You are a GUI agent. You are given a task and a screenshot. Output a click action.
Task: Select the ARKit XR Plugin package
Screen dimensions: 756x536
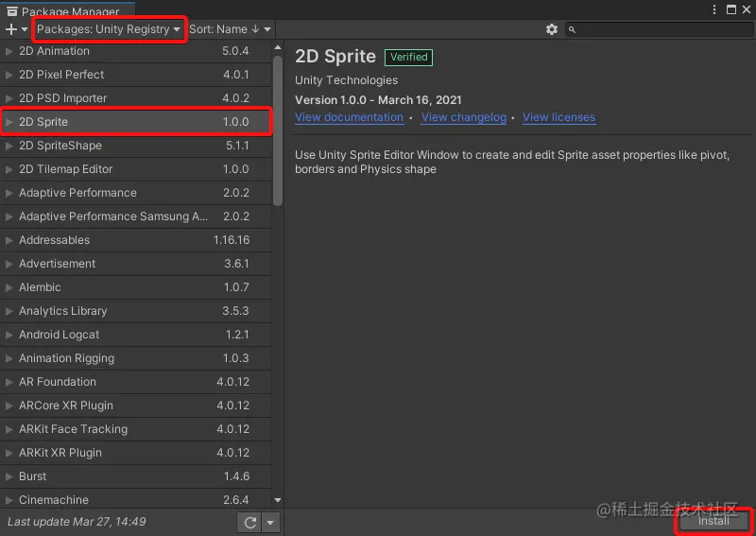click(x=136, y=453)
